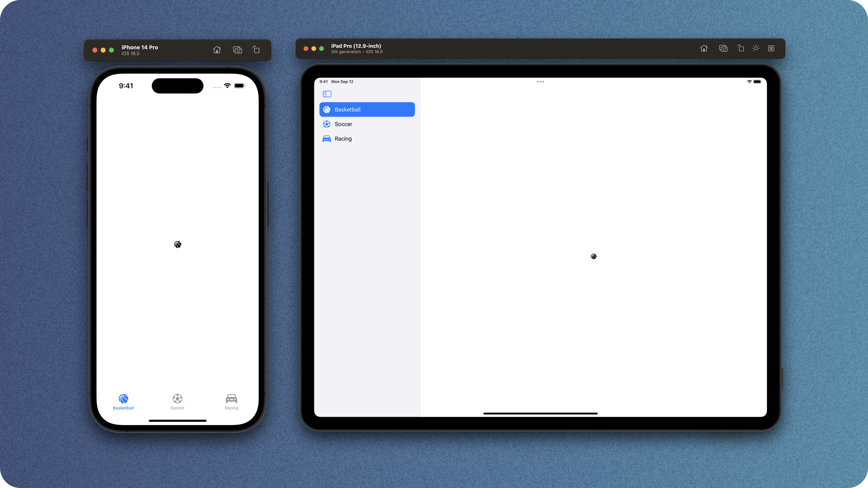Tap the Basketball tab on iPhone
868x488 pixels.
[x=123, y=402]
